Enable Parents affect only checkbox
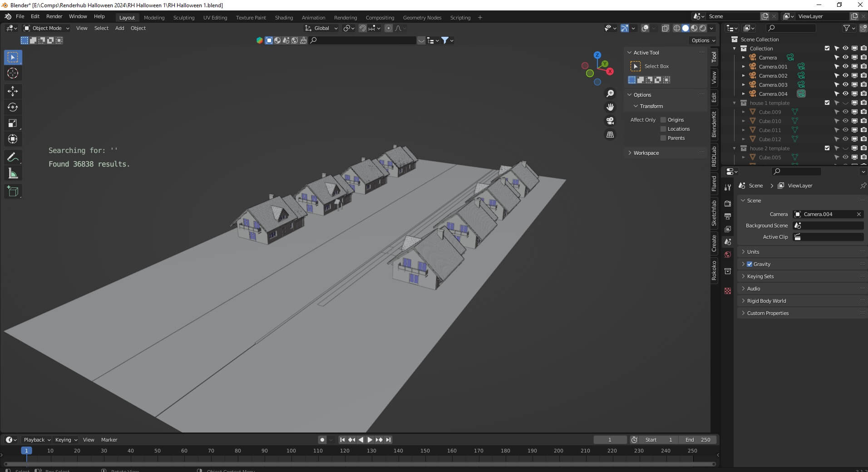This screenshot has height=472, width=868. click(x=663, y=138)
